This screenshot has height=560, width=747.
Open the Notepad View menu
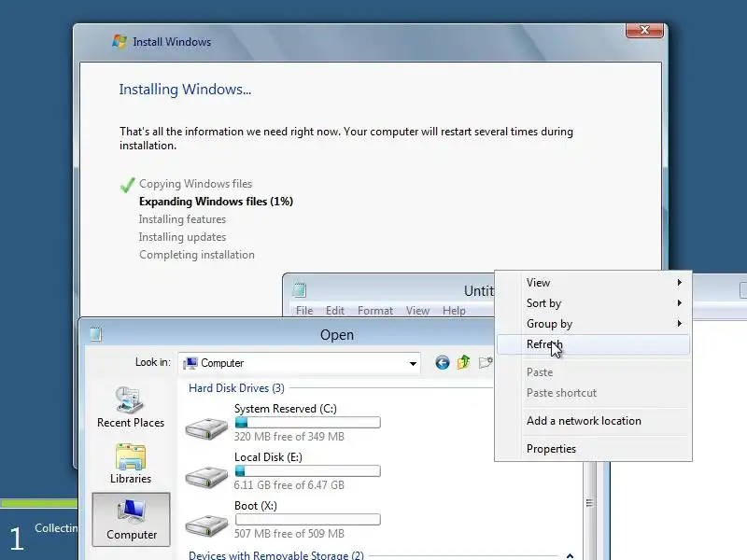point(417,311)
